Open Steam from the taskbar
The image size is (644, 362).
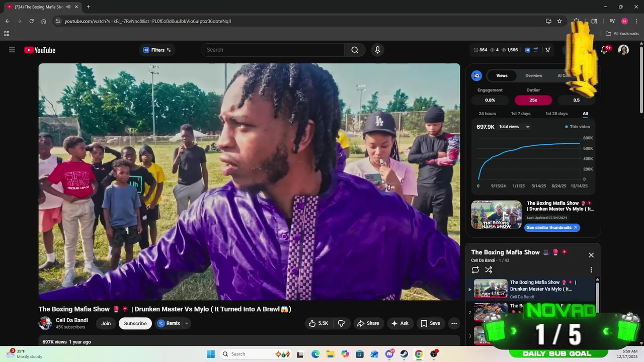click(x=404, y=354)
